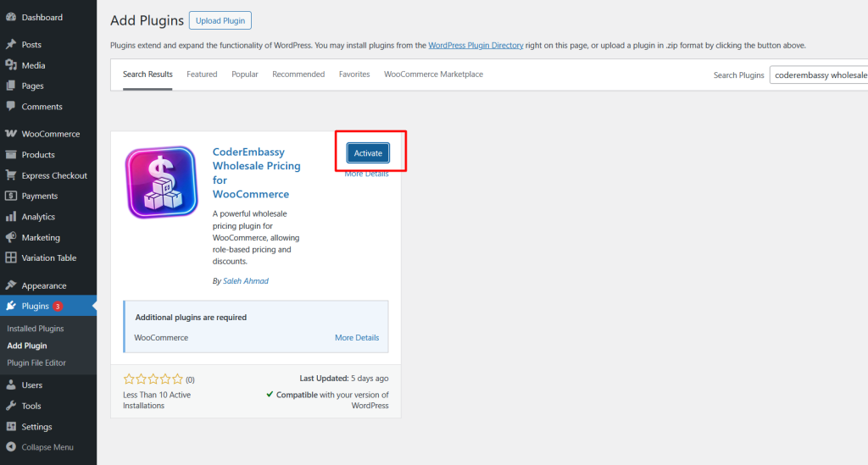Open Express Checkout cart icon

point(10,175)
